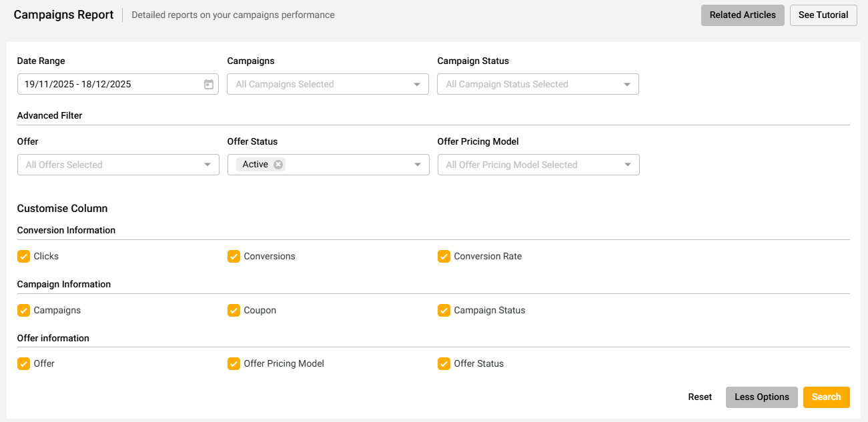The height and width of the screenshot is (422, 868).
Task: Uncheck the Campaigns column checkbox
Action: [24, 310]
